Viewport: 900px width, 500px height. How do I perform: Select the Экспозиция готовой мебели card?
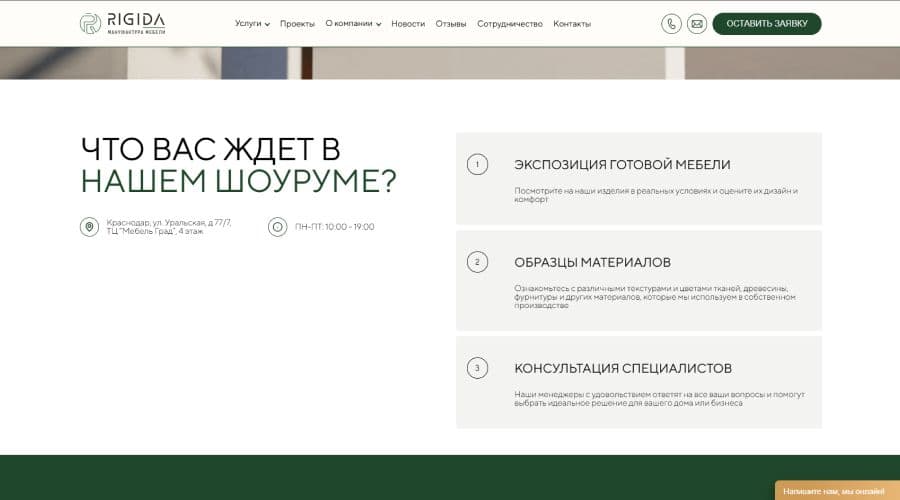(638, 178)
